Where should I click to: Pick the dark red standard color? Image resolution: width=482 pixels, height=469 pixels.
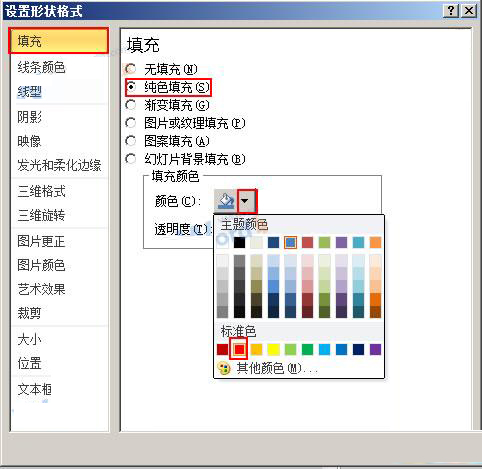tap(222, 349)
